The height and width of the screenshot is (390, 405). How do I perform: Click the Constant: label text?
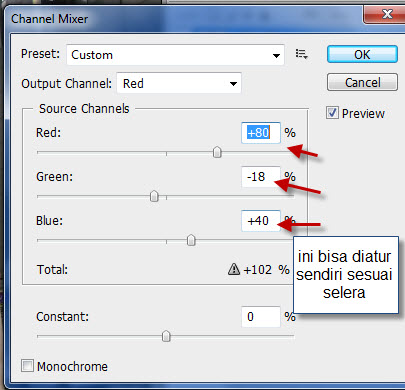pos(62,317)
